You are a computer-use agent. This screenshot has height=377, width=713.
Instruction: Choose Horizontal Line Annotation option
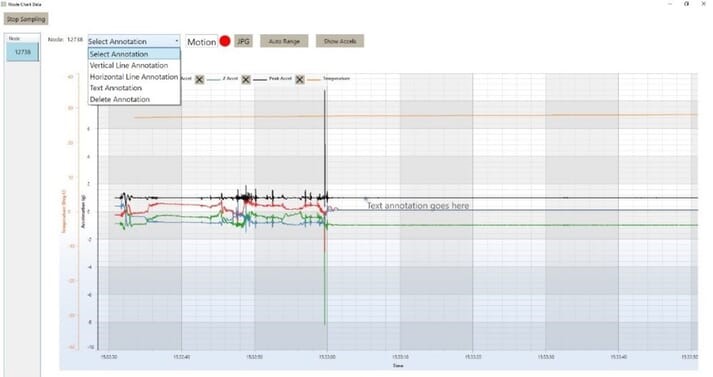[x=134, y=77]
